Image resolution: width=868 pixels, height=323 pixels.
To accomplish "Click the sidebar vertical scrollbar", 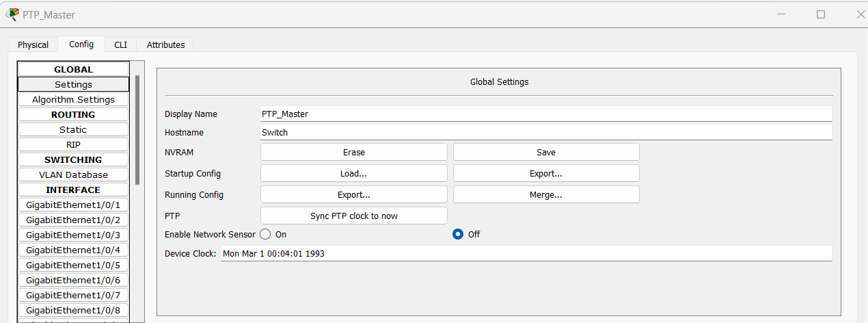I will click(x=137, y=130).
